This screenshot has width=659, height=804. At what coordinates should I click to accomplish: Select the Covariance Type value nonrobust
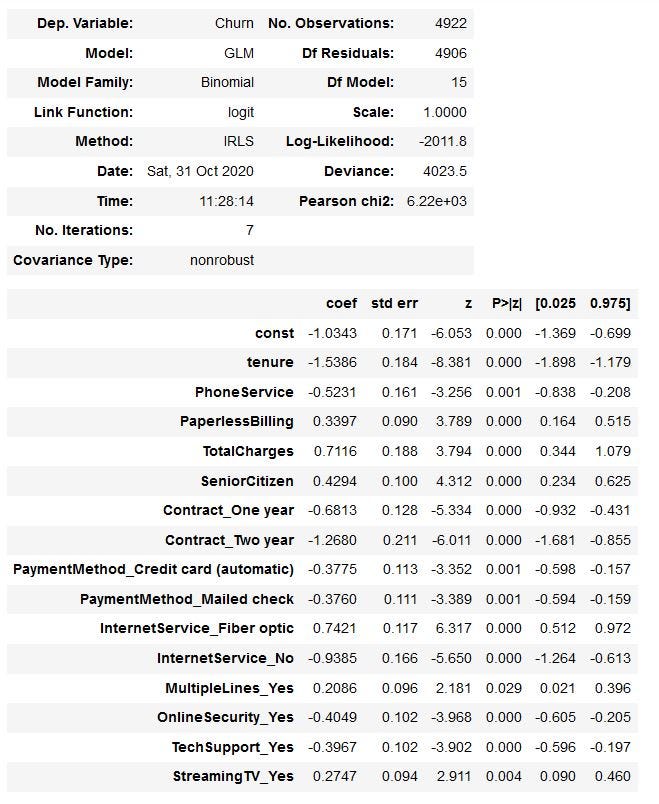(222, 260)
